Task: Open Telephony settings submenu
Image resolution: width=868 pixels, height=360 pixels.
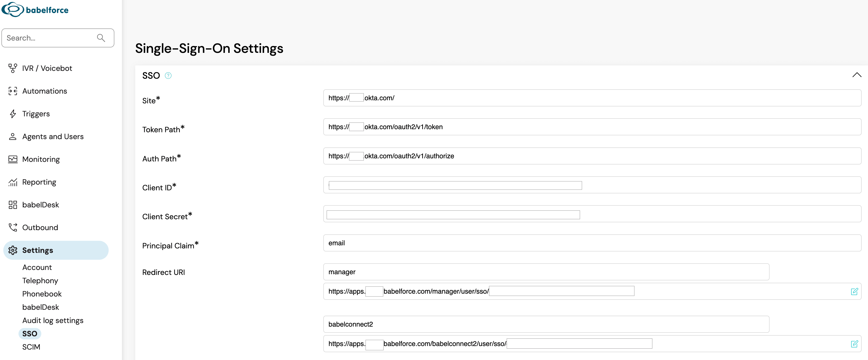Action: pos(40,281)
